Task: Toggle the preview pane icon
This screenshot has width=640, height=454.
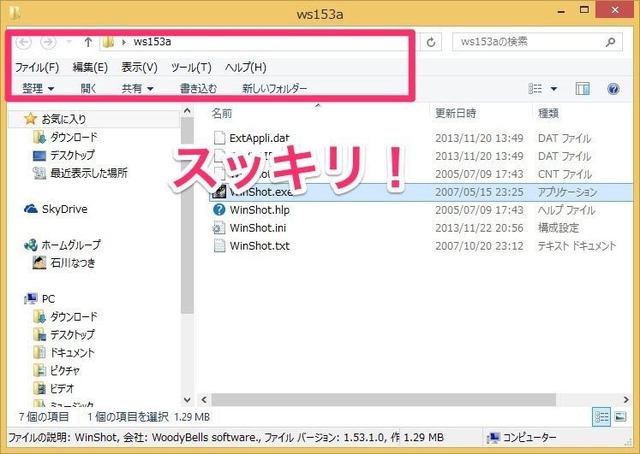Action: 585,89
